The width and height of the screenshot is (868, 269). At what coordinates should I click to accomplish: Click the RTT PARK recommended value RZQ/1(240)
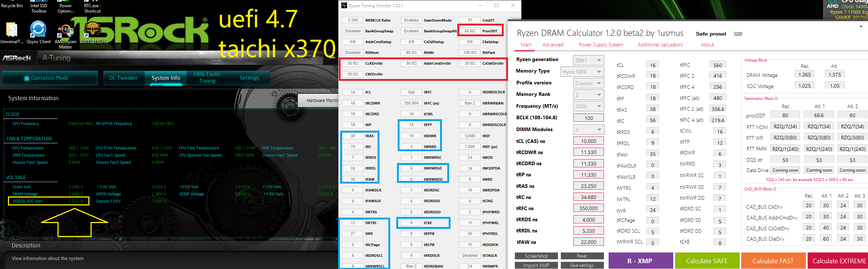pyautogui.click(x=785, y=149)
